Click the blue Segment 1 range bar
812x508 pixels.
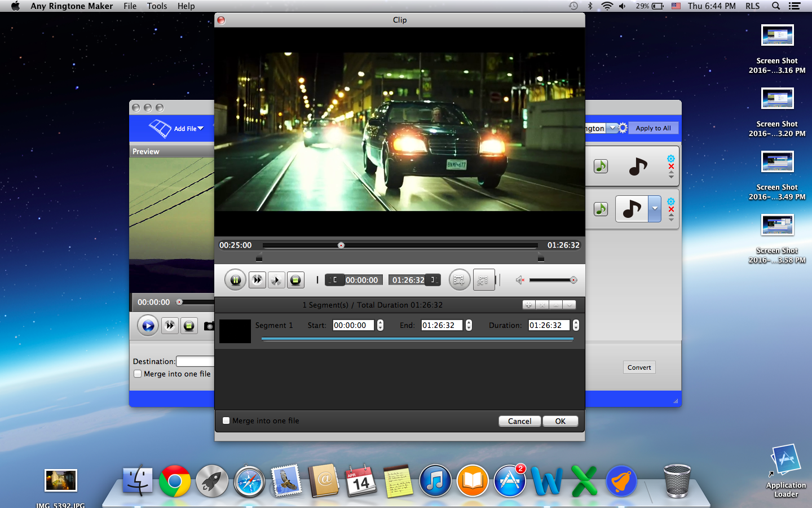coord(417,339)
